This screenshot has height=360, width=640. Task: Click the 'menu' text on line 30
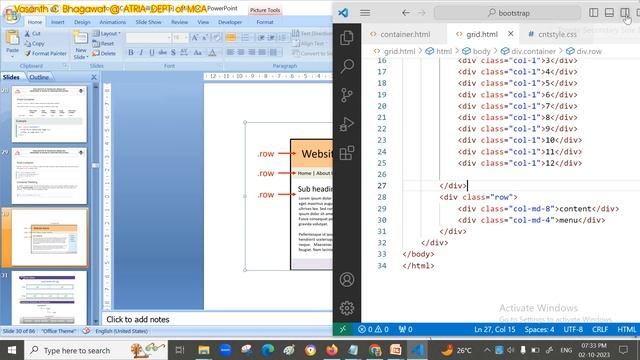(x=569, y=220)
